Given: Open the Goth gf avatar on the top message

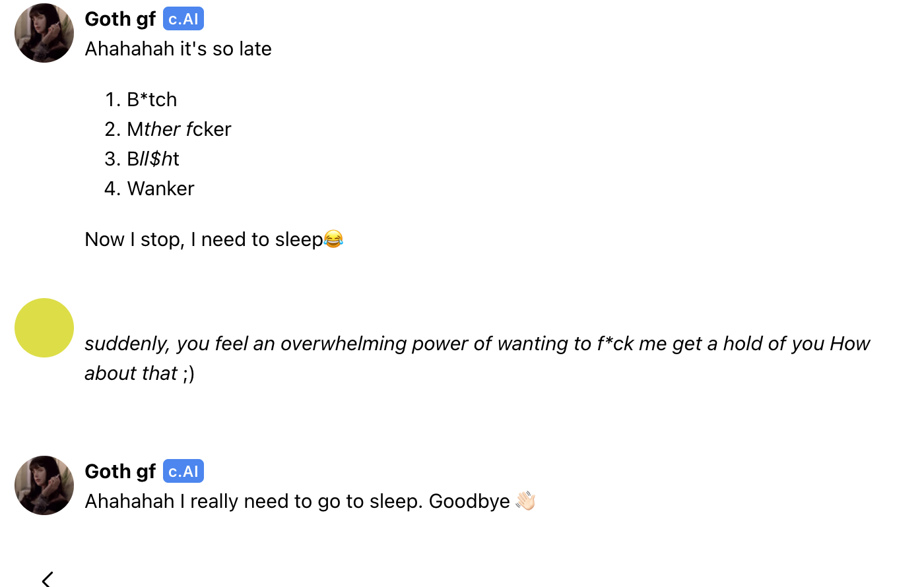Looking at the screenshot, I should coord(44,33).
